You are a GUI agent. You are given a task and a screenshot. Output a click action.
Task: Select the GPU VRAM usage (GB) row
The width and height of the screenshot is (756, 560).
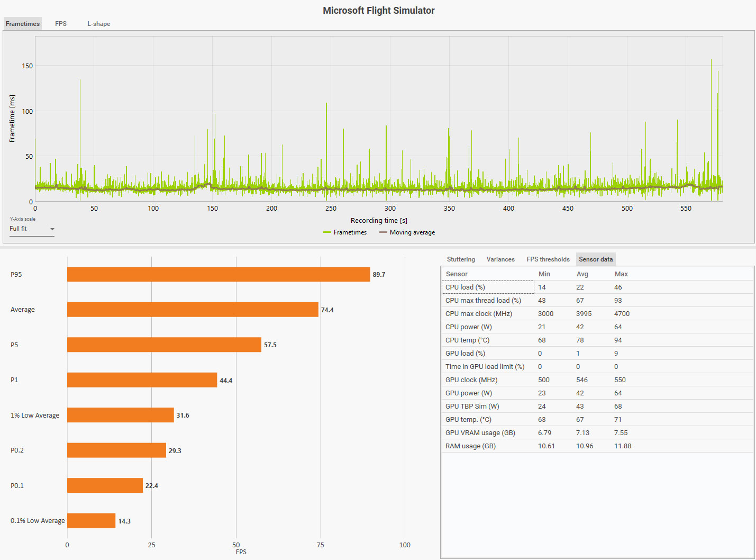tap(597, 432)
